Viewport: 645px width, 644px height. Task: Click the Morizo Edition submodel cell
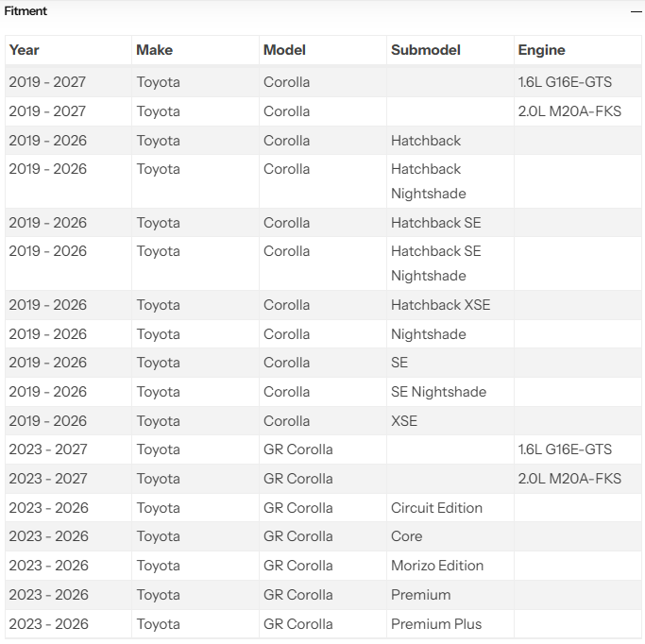click(450, 566)
